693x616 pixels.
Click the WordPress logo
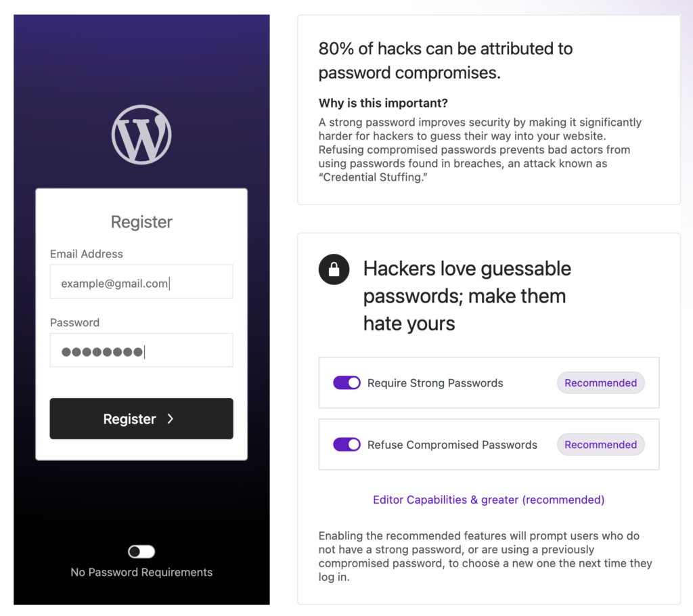click(141, 135)
